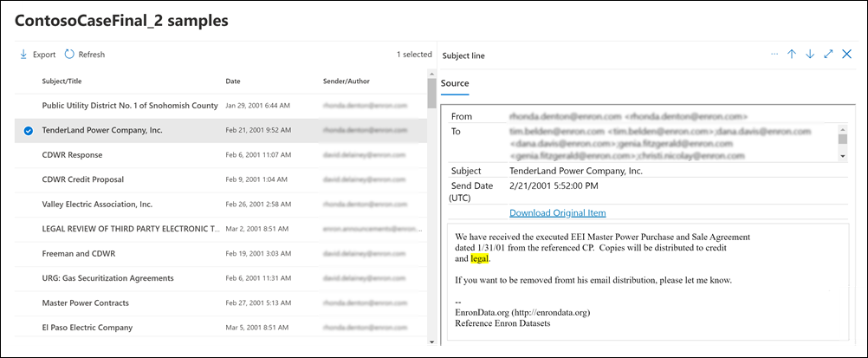Image resolution: width=868 pixels, height=358 pixels.
Task: Select the Master Power Contracts row
Action: 221,303
